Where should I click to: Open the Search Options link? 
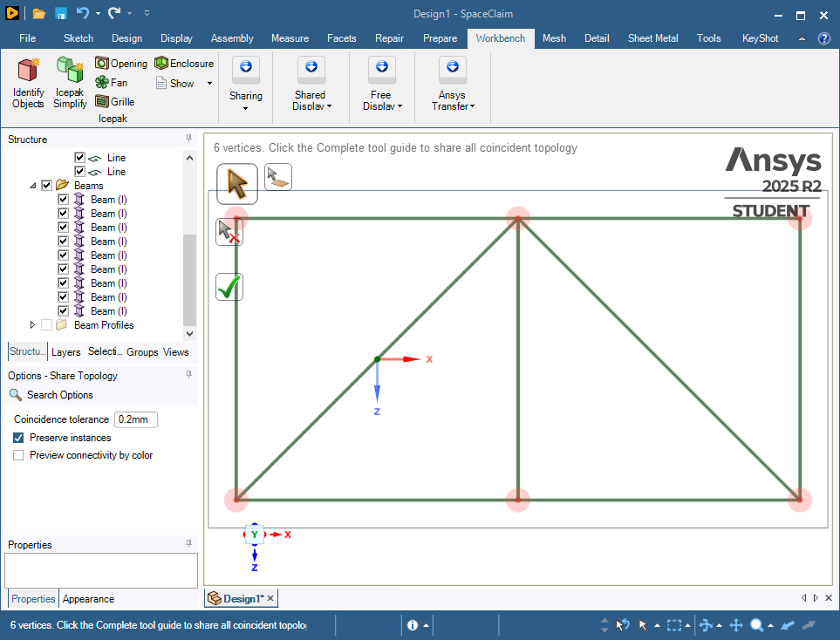(x=59, y=395)
